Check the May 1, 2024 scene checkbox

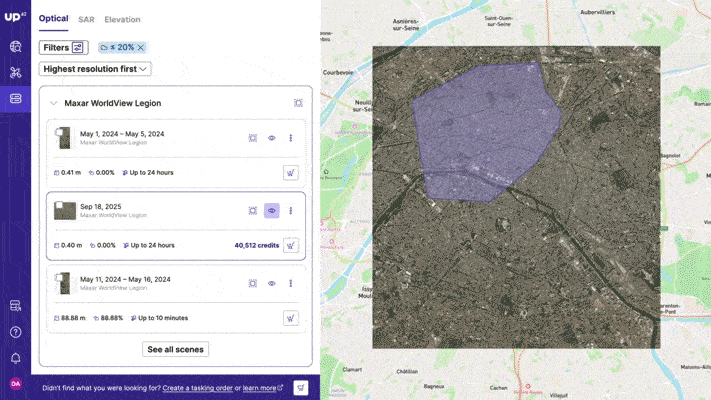click(59, 132)
